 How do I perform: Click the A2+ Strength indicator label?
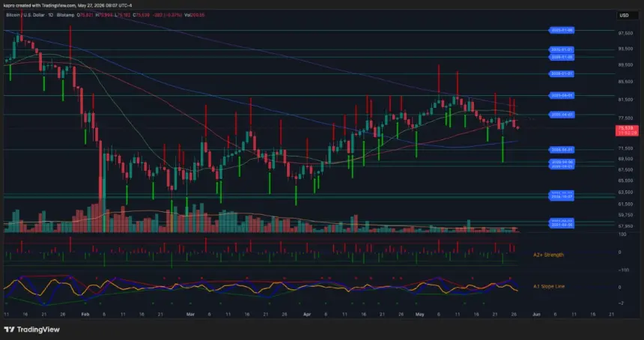point(548,255)
